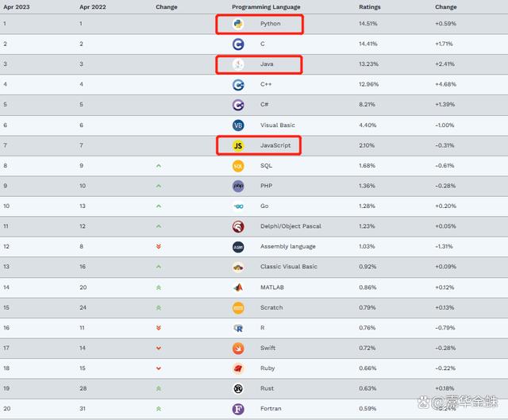Click the Fortran logo icon
Image resolution: width=508 pixels, height=420 pixels.
[238, 409]
